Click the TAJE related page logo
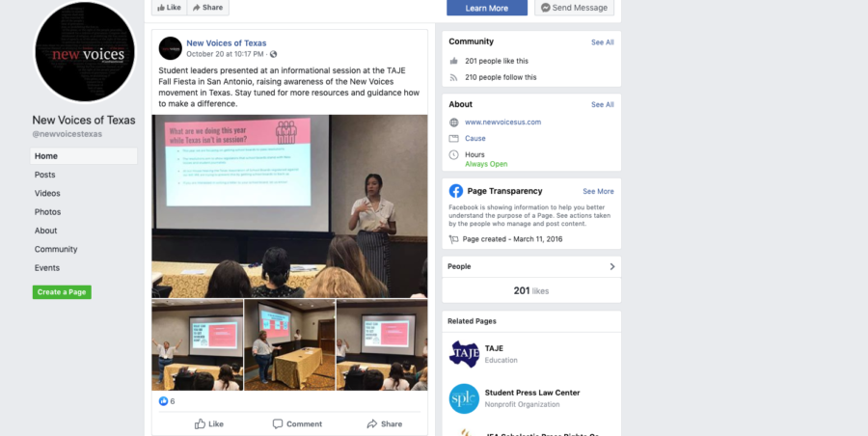This screenshot has width=868, height=436. [x=464, y=354]
